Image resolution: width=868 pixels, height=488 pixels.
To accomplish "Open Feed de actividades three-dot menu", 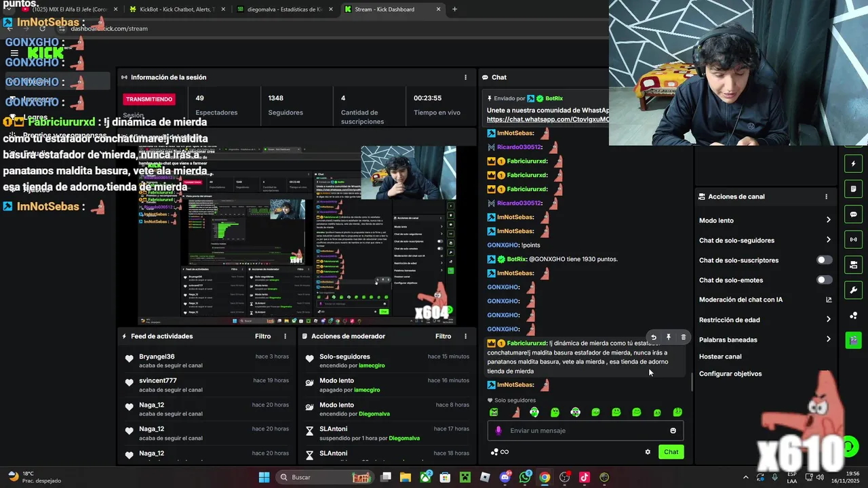I will pos(285,336).
